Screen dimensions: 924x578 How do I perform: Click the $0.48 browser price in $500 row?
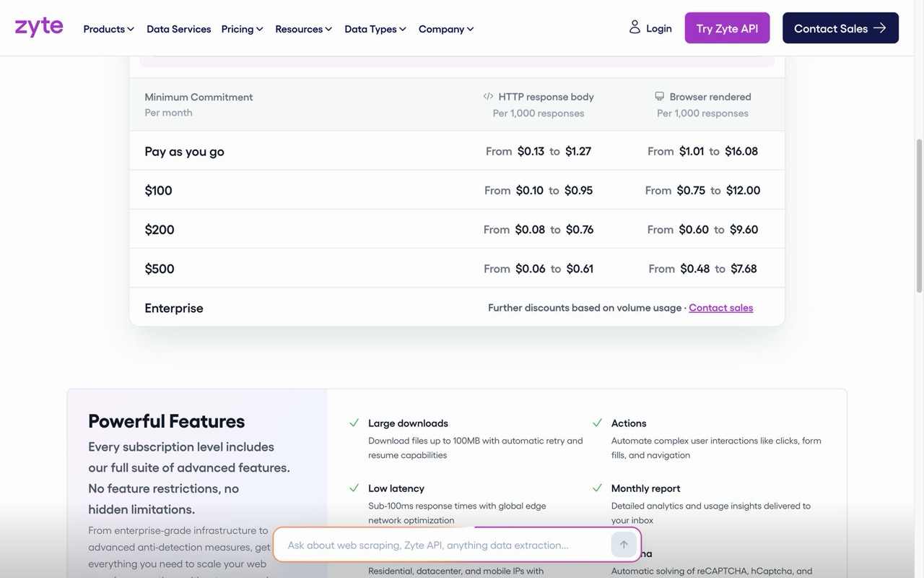pos(694,269)
